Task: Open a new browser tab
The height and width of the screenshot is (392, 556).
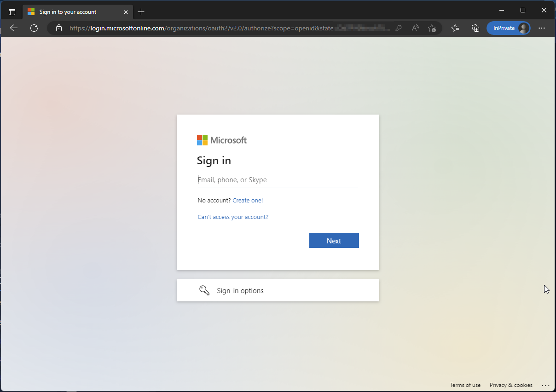Action: pos(141,12)
